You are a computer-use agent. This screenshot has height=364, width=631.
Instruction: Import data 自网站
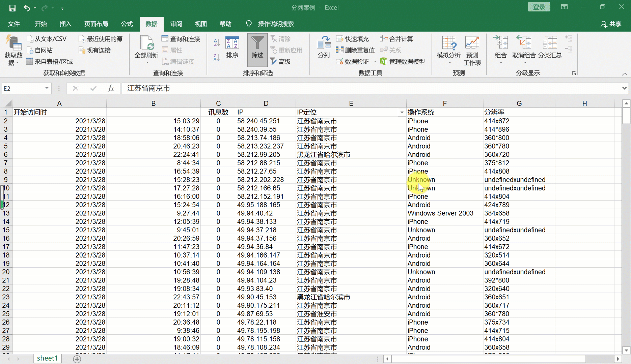tap(40, 50)
